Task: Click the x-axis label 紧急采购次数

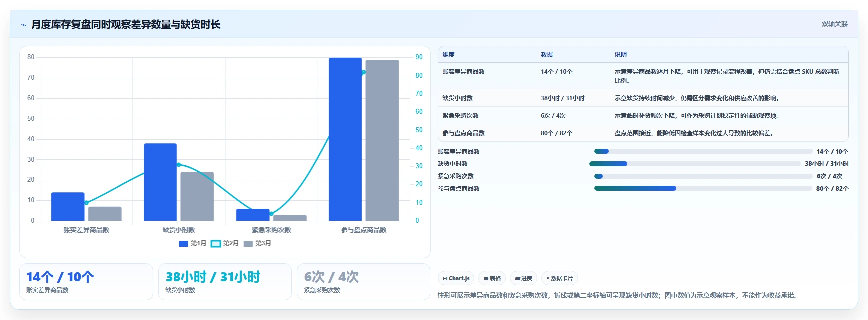Action: coord(271,230)
